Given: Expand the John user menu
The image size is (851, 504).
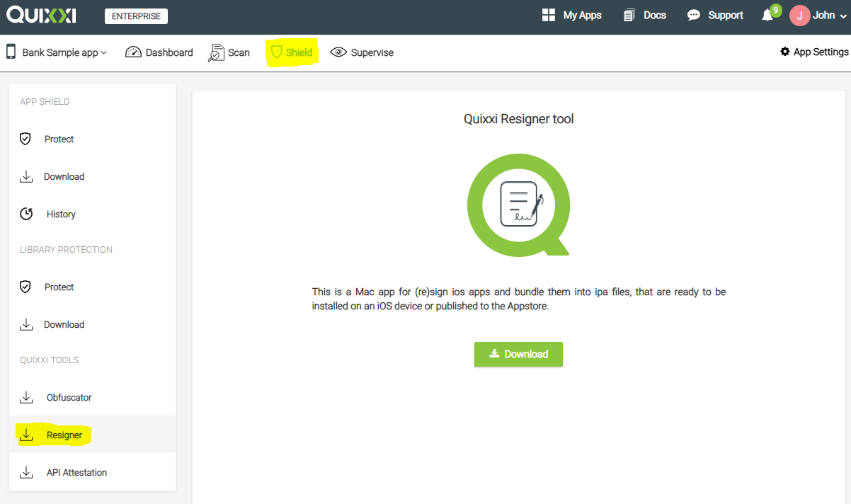Looking at the screenshot, I should click(x=828, y=15).
